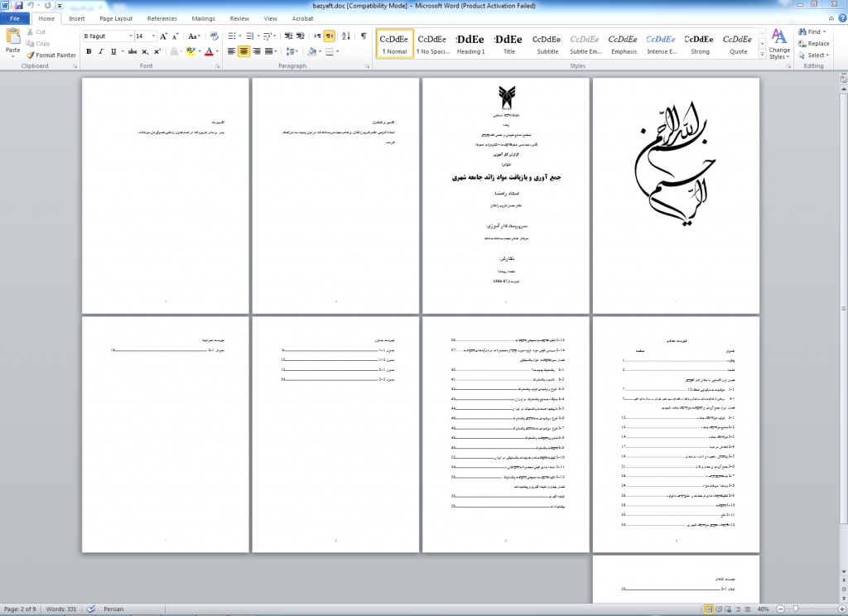
Task: Apply the Heading 1 style
Action: point(471,44)
